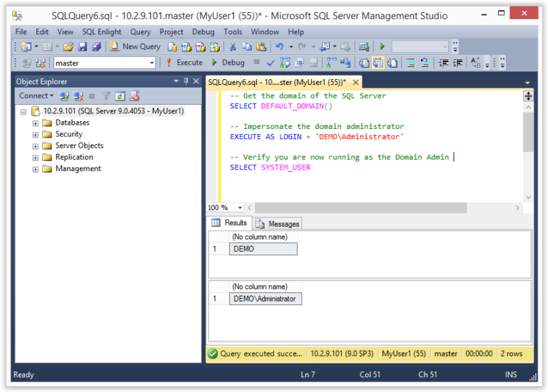Viewport: 548px width, 392px height.
Task: Expand the Databases folder node
Action: [35, 123]
